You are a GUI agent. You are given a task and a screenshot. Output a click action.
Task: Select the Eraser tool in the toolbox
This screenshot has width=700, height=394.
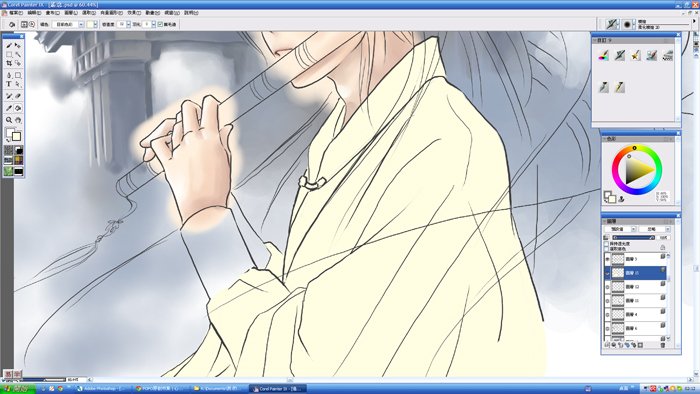18,96
